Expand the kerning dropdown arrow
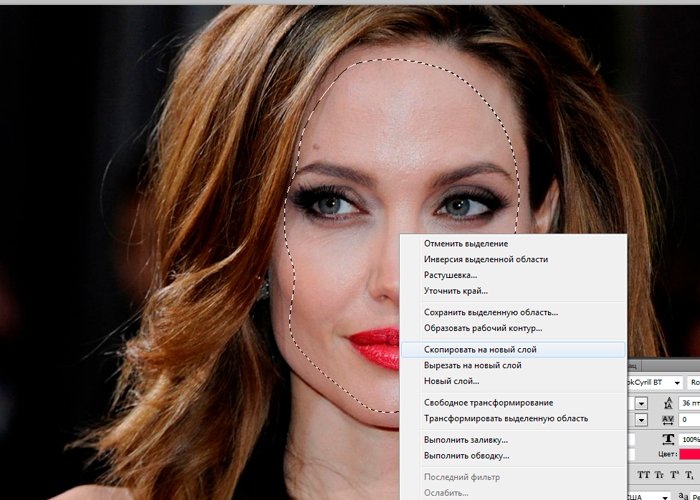The width and height of the screenshot is (700, 500). click(x=642, y=420)
